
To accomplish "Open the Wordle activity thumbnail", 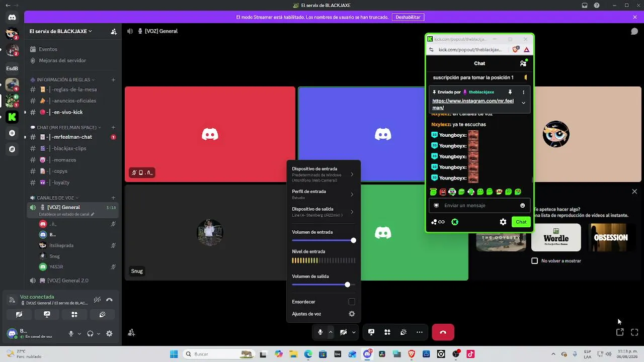I will 556,237.
